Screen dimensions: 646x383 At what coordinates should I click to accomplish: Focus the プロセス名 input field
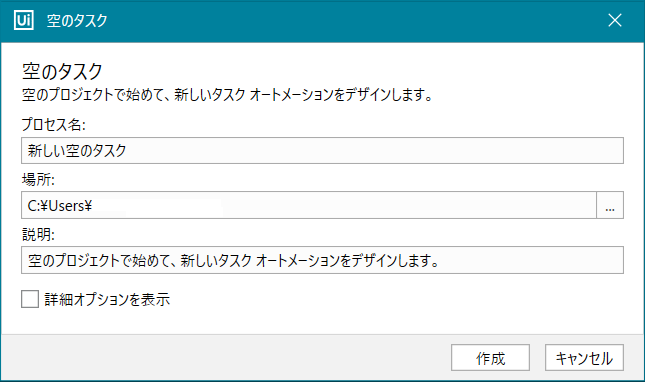coord(322,150)
